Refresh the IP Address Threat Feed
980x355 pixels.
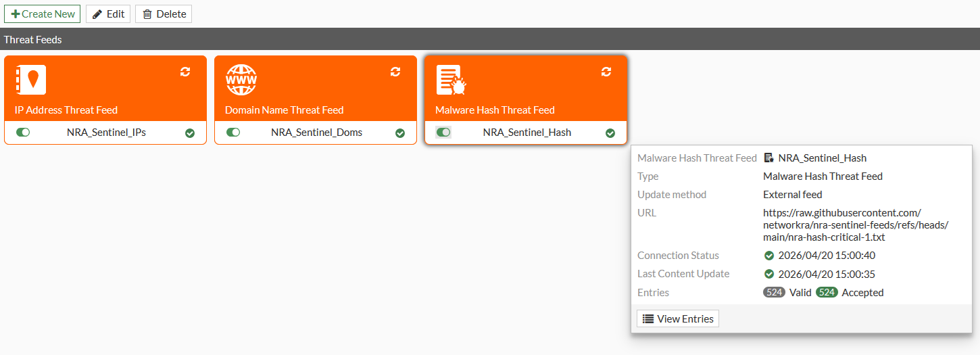pyautogui.click(x=185, y=72)
